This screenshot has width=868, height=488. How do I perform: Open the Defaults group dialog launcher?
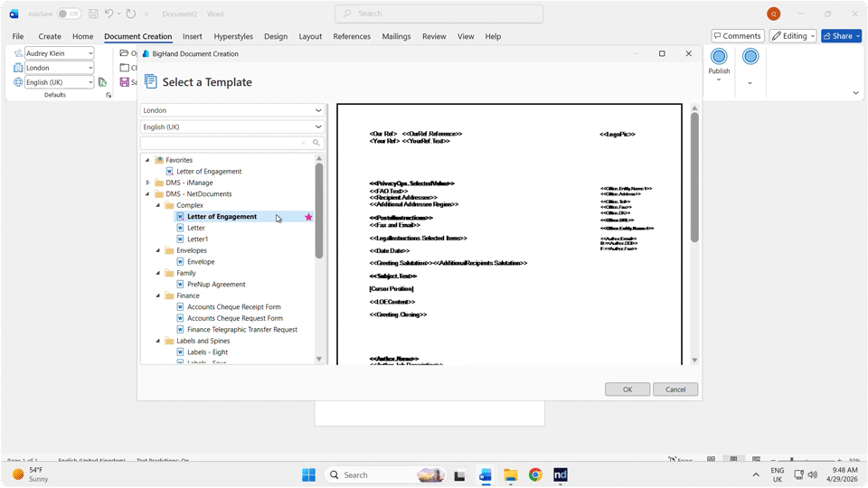[108, 95]
